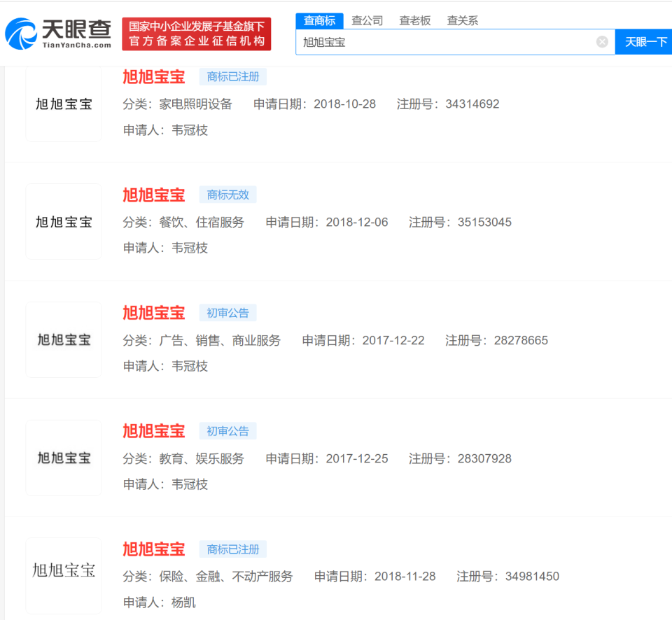Viewport: 672px width, 620px height.
Task: Click the 商标无效 status badge
Action: click(227, 195)
